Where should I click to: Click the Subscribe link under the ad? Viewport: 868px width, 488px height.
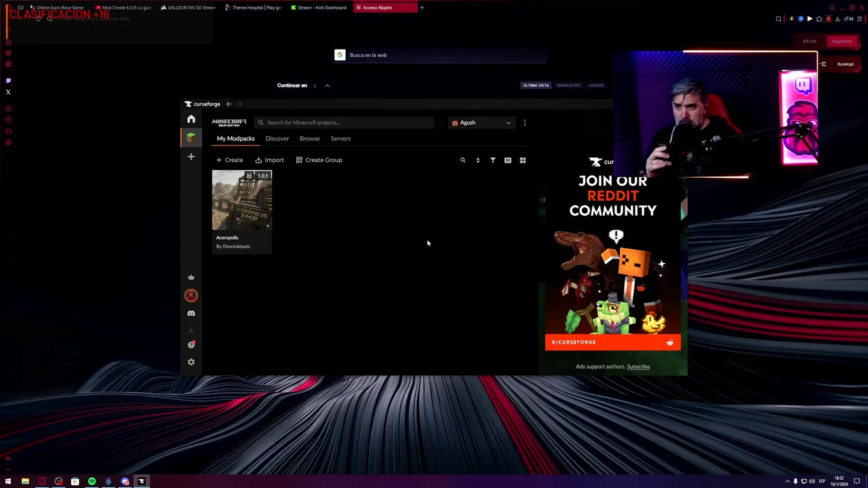pyautogui.click(x=638, y=367)
